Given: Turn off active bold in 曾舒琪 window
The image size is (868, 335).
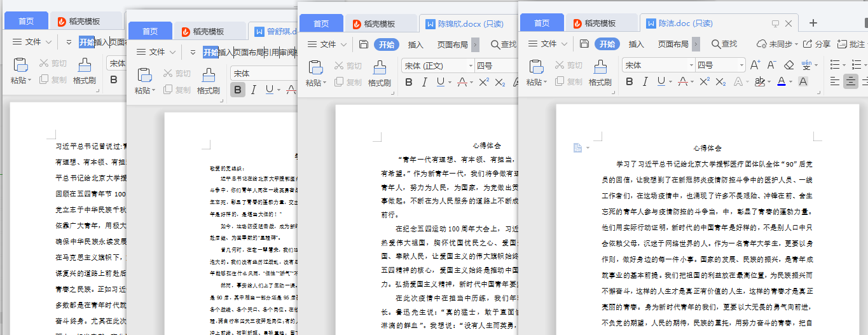Looking at the screenshot, I should (238, 90).
